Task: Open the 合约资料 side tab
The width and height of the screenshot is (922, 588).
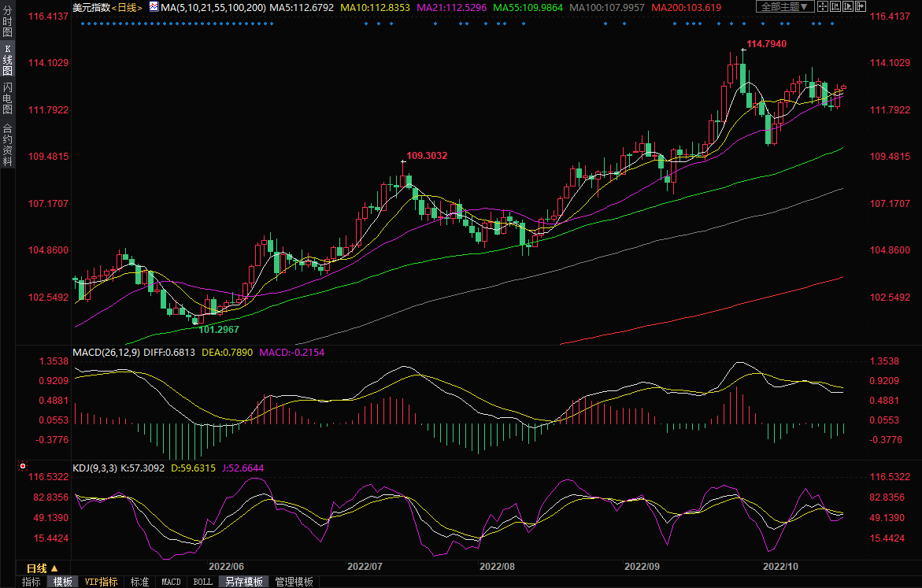Action: [x=7, y=145]
